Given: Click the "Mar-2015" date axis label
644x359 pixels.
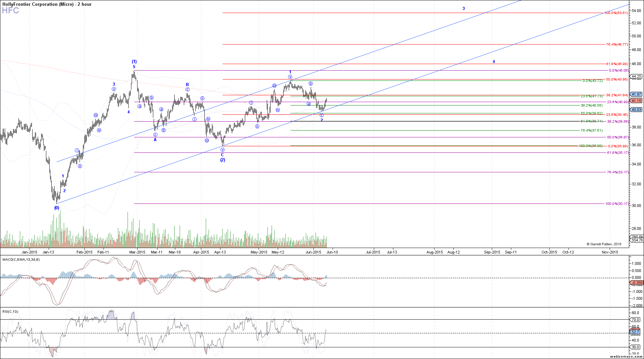Looking at the screenshot, I should click(x=137, y=252).
